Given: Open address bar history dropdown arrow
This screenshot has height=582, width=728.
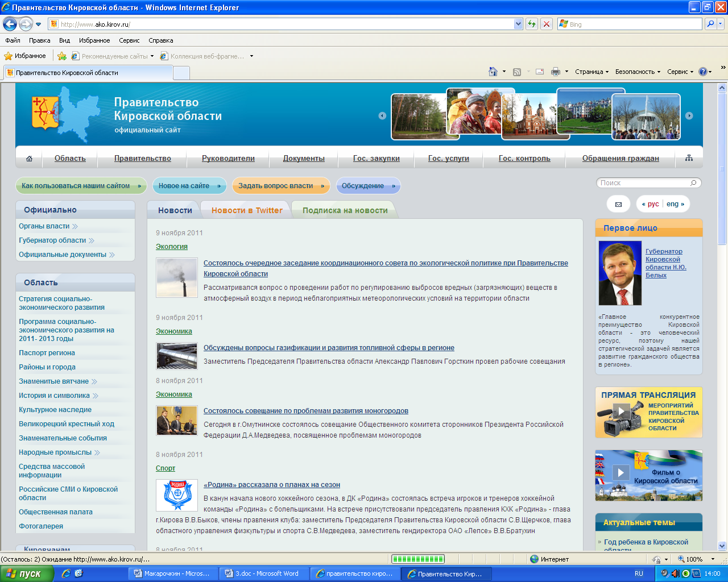Looking at the screenshot, I should tap(518, 24).
